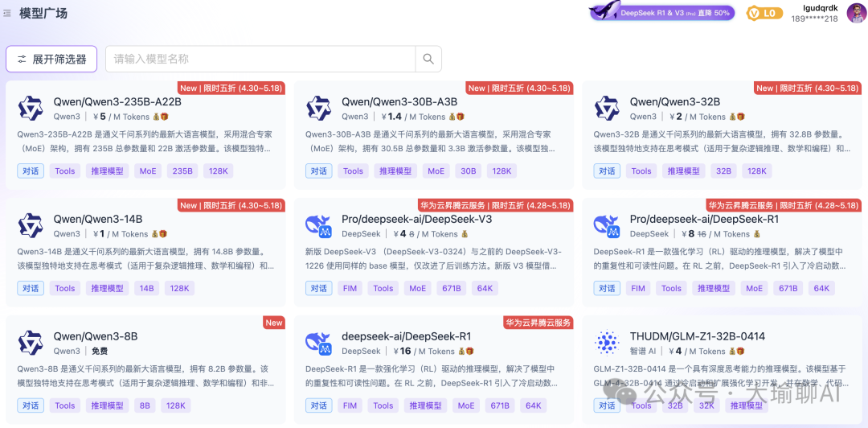Click the MoE tag on Qwen3-235B-A22B card
Image resolution: width=868 pixels, height=428 pixels.
click(148, 171)
